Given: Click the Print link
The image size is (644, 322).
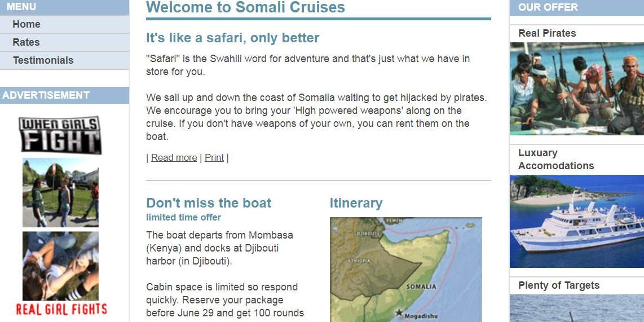Looking at the screenshot, I should coord(214,158).
